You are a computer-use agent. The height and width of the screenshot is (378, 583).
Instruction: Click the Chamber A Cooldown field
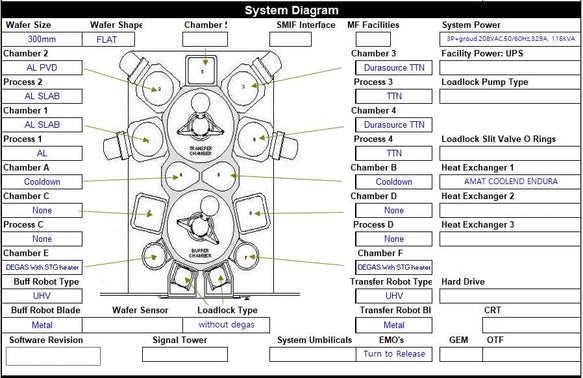(42, 182)
